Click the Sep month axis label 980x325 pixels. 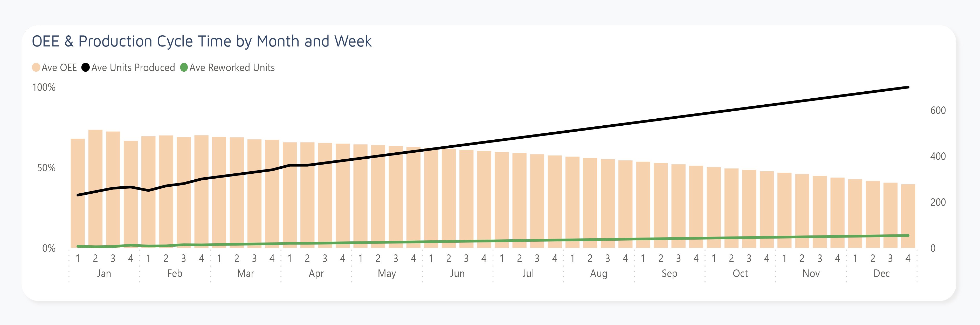(669, 273)
